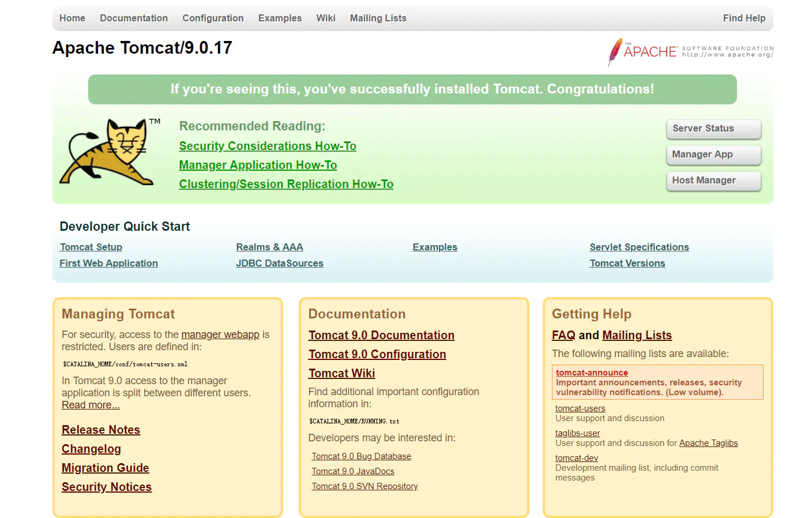Click Mailing Lists link in Getting Help
The height and width of the screenshot is (518, 812).
[x=637, y=335]
